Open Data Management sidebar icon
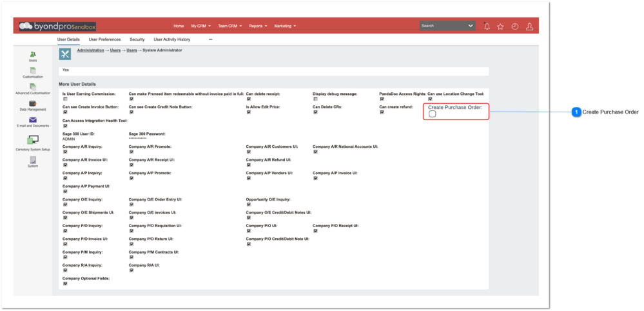644x311 pixels. [33, 103]
